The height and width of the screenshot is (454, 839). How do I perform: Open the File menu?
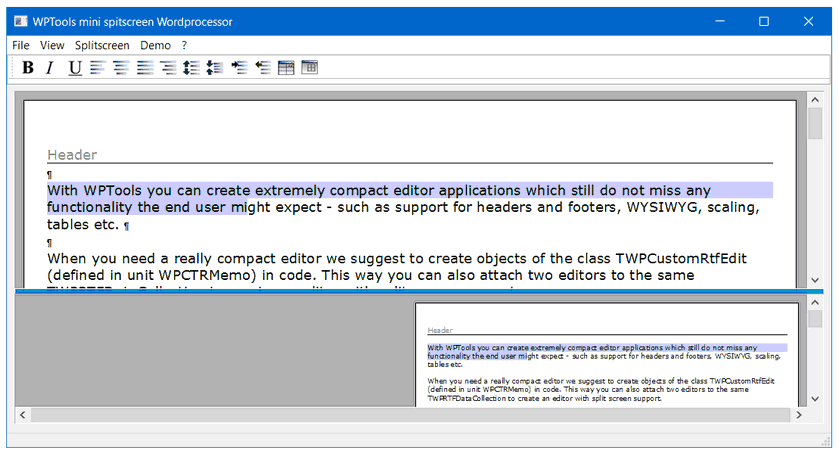tap(21, 45)
